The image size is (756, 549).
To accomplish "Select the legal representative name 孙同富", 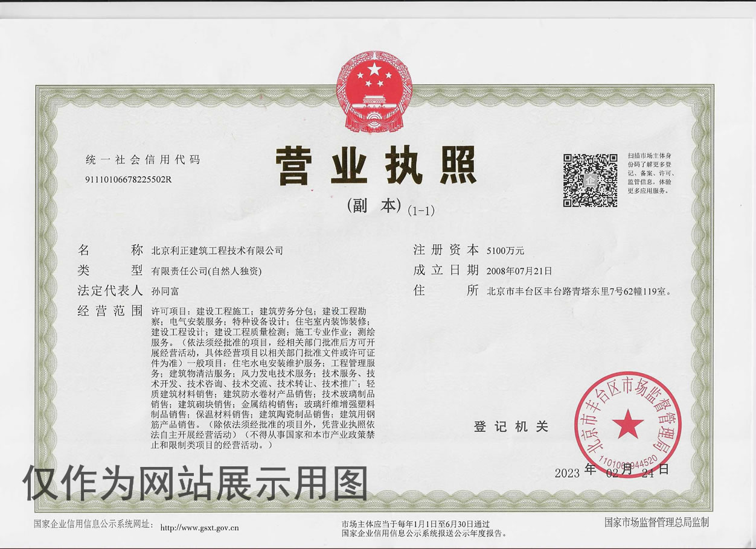I will [165, 291].
